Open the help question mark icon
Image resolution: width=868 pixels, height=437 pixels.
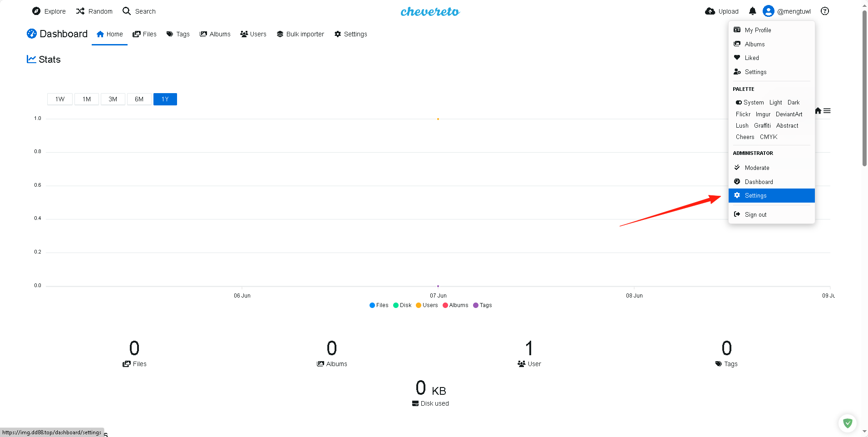(x=825, y=11)
